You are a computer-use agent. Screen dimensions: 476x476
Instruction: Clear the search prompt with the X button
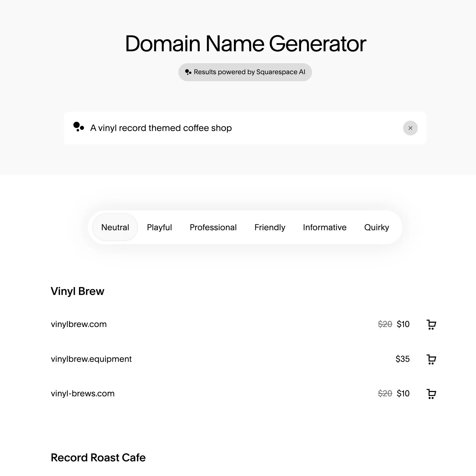tap(410, 128)
